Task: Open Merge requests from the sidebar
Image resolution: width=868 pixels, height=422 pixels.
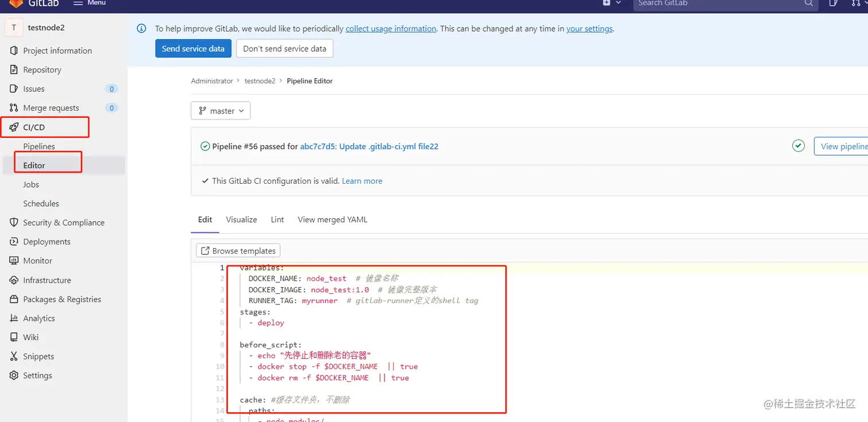Action: coord(51,107)
